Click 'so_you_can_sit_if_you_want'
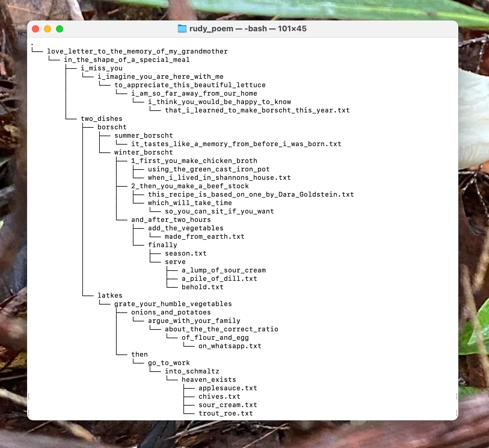The width and height of the screenshot is (489, 448). (x=219, y=211)
